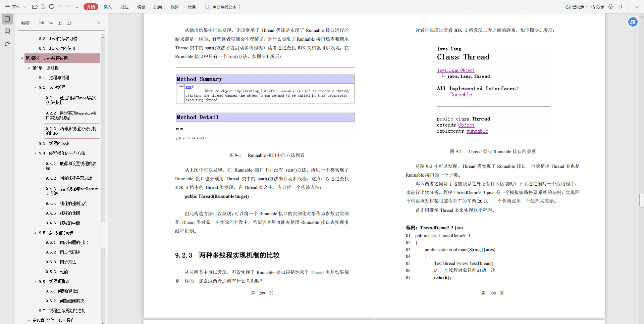Viewport: 644px width, 324px height.
Task: Close the 书签 panel
Action: [x=99, y=23]
